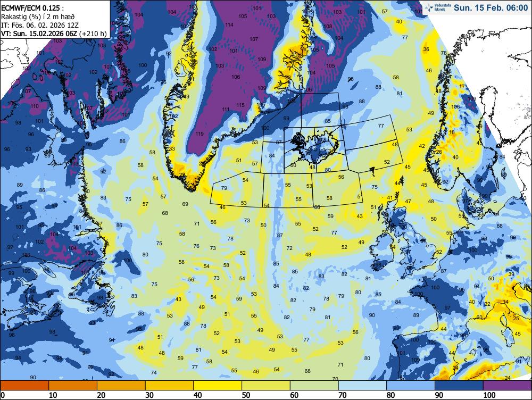Click the legend tick label '100'
532x400 pixels.
(x=489, y=395)
